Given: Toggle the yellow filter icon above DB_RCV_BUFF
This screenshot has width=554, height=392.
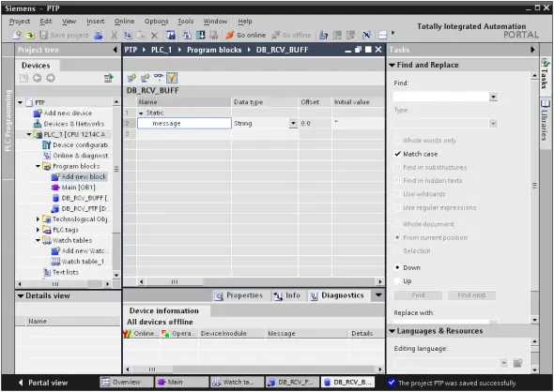Looking at the screenshot, I should [x=172, y=78].
